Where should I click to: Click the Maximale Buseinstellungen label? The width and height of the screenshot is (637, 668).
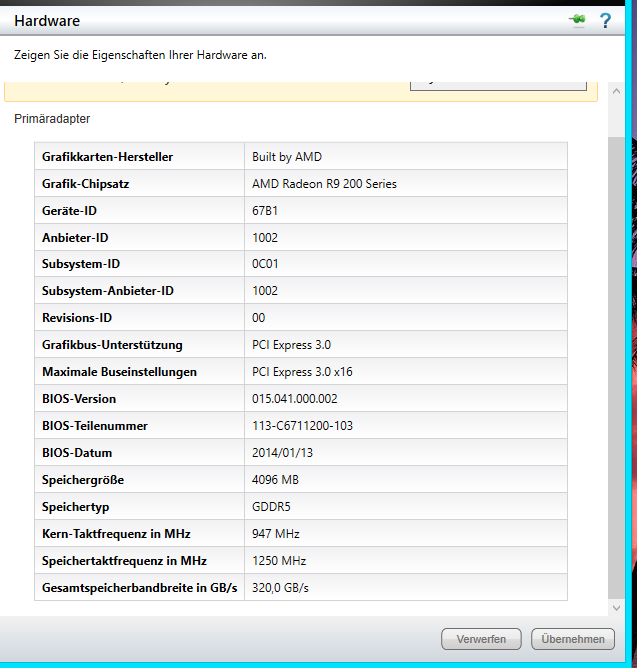coord(119,372)
